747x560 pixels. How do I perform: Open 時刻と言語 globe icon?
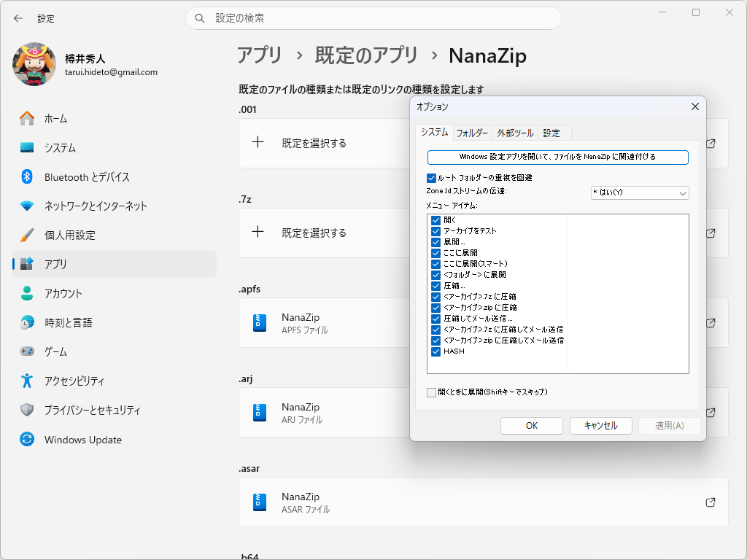27,322
